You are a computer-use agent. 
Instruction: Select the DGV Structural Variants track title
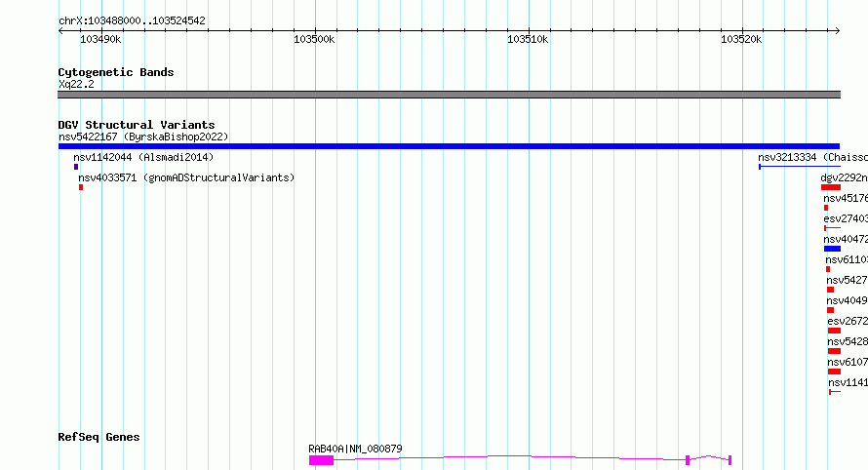137,125
